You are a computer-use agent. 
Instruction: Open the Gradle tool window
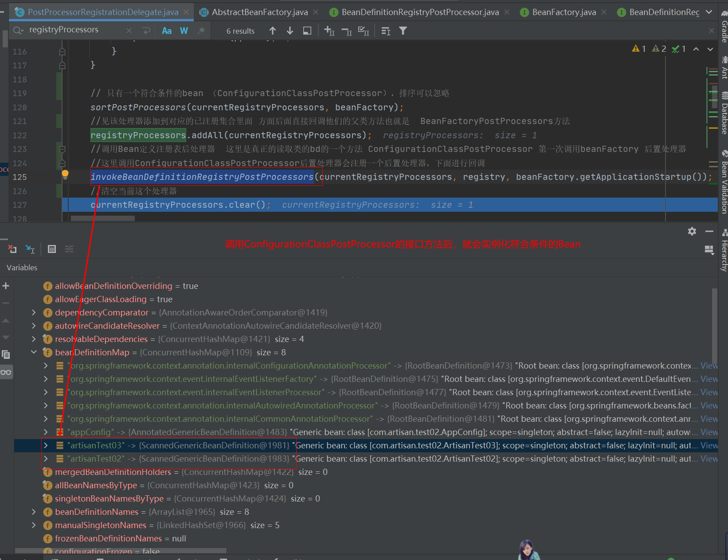pos(724,26)
